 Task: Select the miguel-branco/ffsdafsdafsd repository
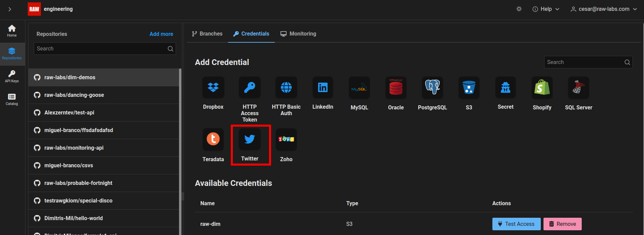click(104, 130)
